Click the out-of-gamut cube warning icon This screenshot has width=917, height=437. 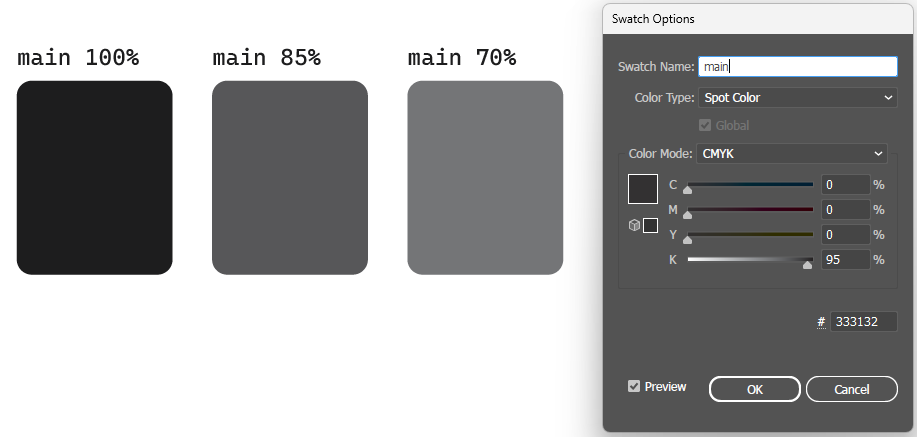pyautogui.click(x=634, y=225)
